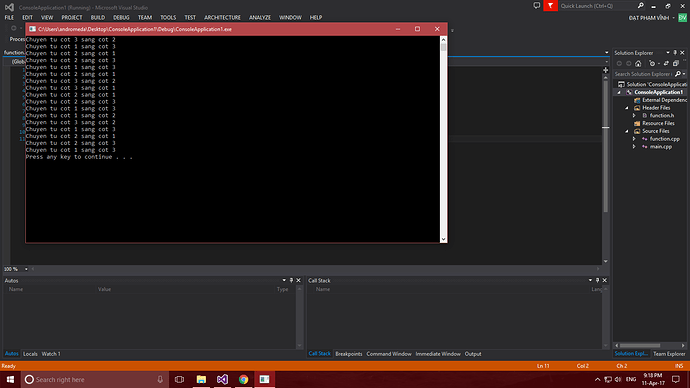This screenshot has width=690, height=388.
Task: Click Sync with Active Document icon
Action: 666,63
